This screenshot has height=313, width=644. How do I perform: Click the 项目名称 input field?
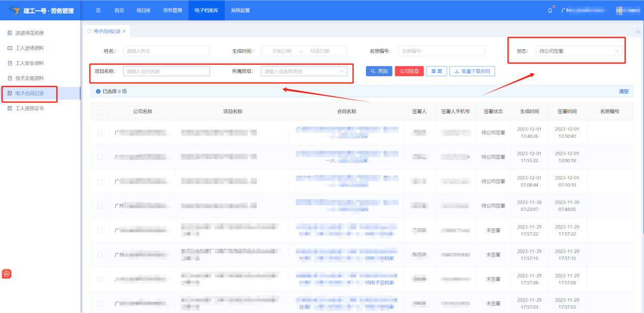click(x=166, y=72)
